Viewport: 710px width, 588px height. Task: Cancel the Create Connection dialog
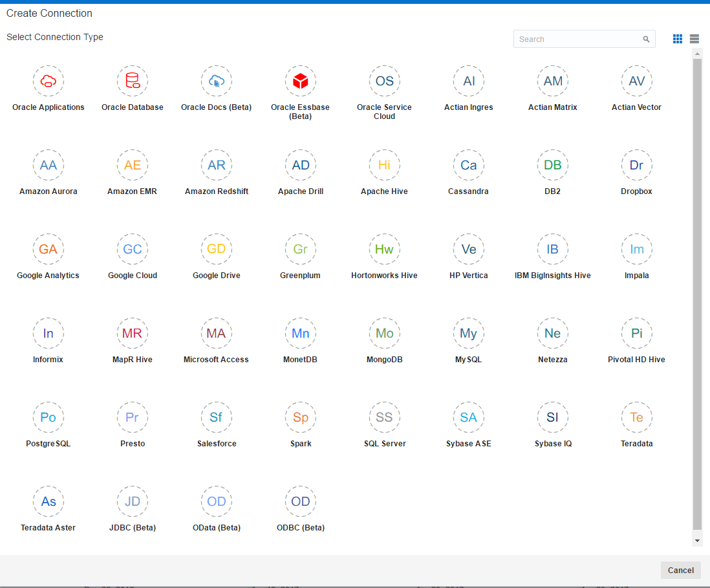point(680,571)
